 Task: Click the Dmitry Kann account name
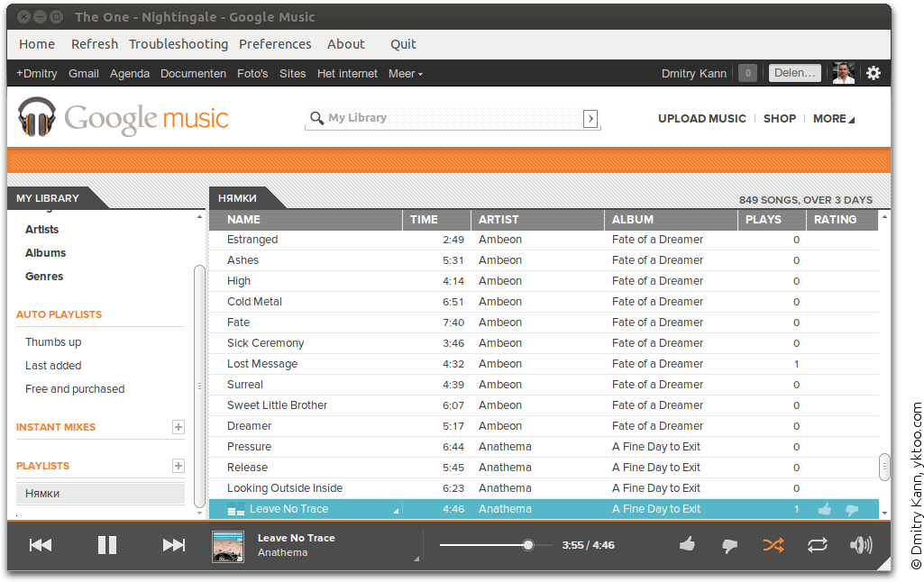coord(693,74)
